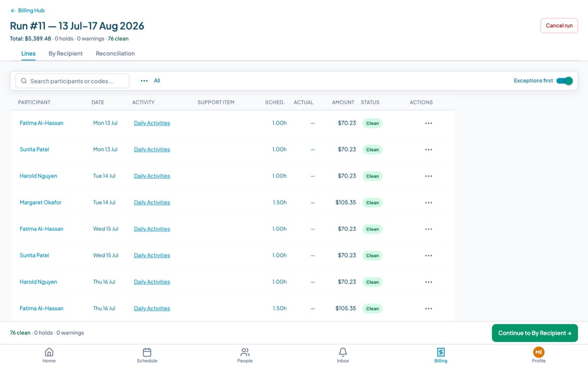Image resolution: width=588 pixels, height=367 pixels.
Task: Open the Reconciliation tab
Action: pyautogui.click(x=115, y=53)
